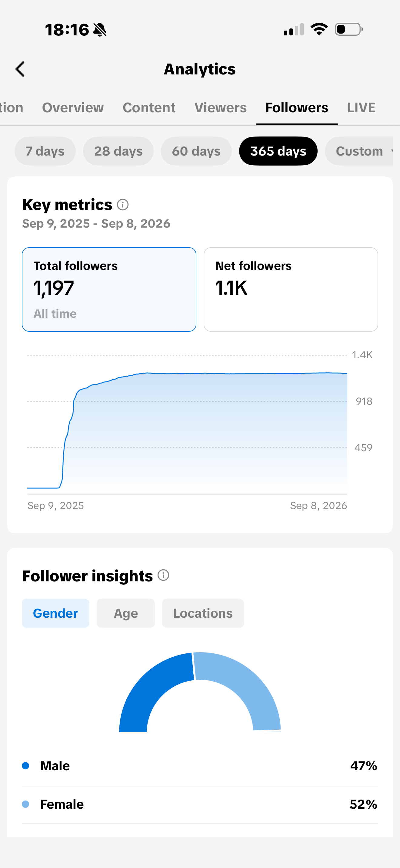Image resolution: width=400 pixels, height=868 pixels.
Task: Tap the back arrow icon
Action: [x=20, y=69]
